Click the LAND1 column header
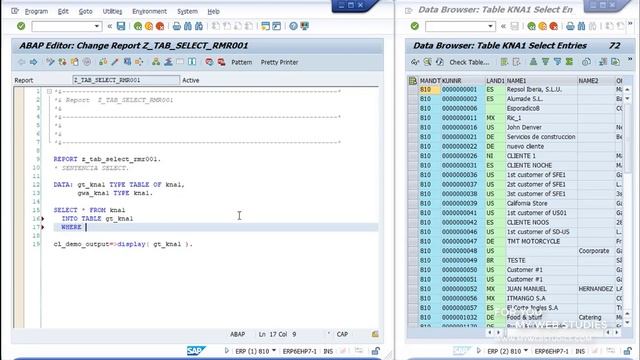The width and height of the screenshot is (640, 360). 495,81
